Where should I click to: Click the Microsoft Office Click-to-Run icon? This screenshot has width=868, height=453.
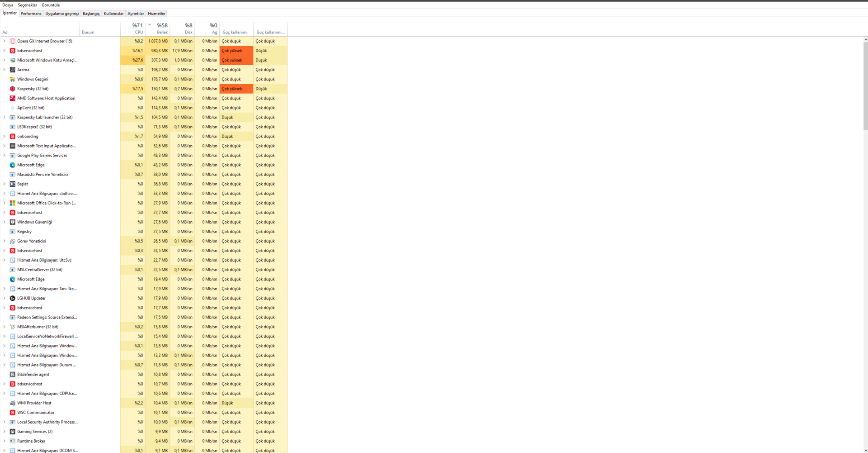point(12,203)
